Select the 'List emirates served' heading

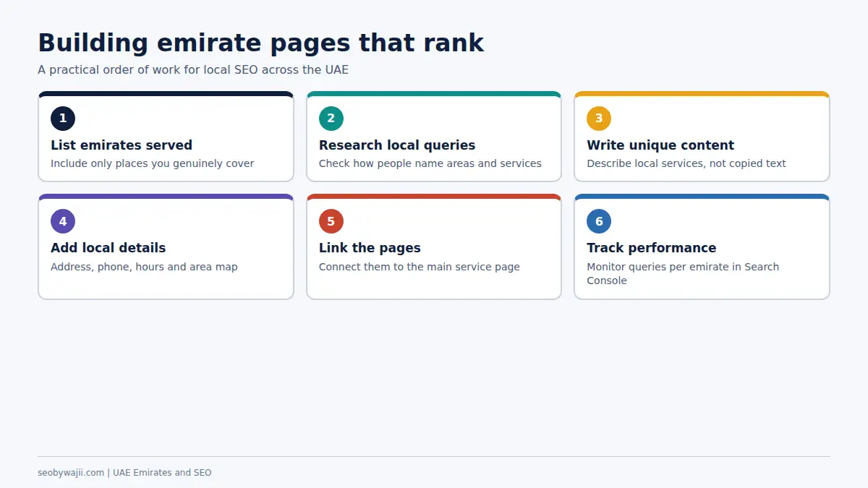[122, 145]
